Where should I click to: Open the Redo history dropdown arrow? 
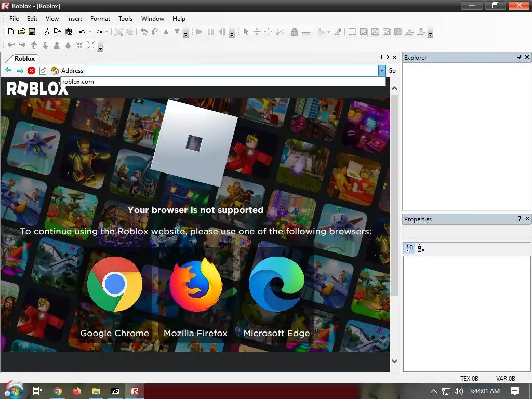point(107,32)
